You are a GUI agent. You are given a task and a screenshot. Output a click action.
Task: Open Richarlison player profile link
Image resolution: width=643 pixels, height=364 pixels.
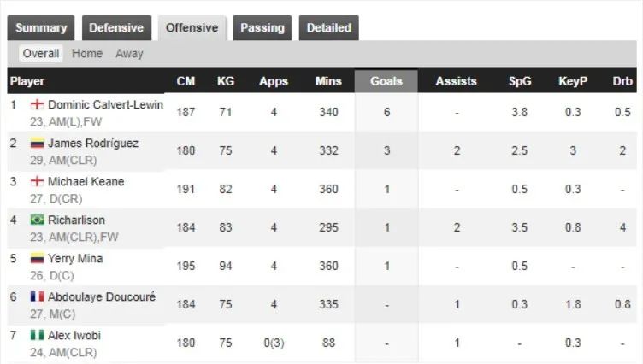[76, 220]
